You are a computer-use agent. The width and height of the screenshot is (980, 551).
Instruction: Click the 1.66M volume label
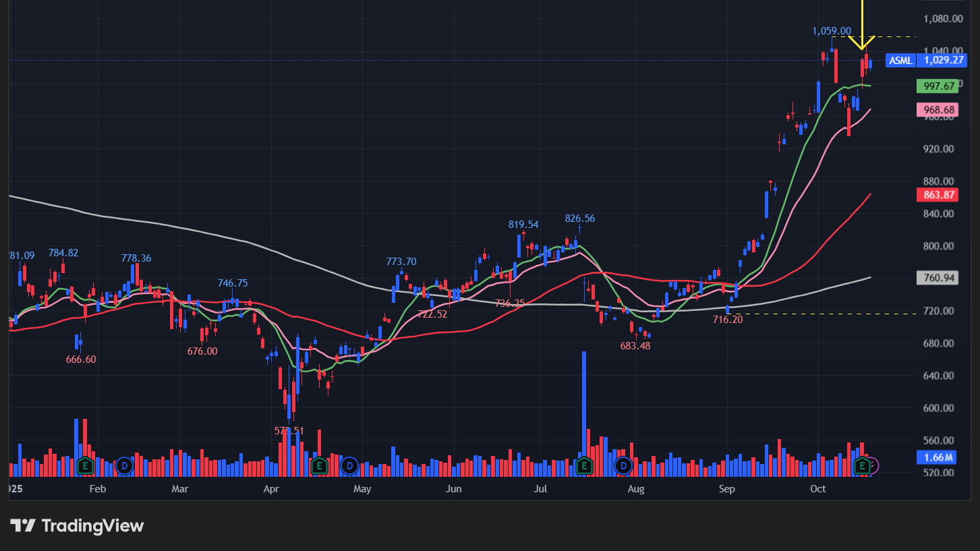point(938,458)
